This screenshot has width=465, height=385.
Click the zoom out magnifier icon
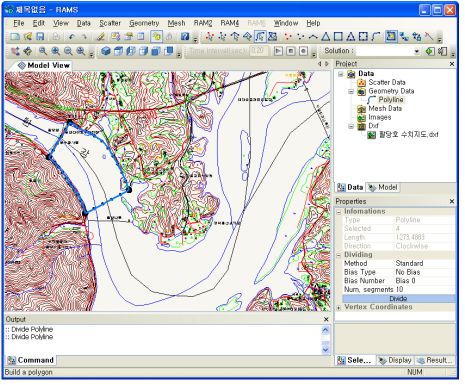click(x=68, y=51)
